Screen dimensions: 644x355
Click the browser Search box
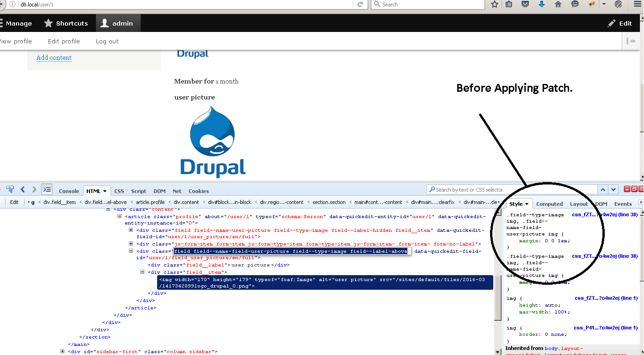point(428,4)
